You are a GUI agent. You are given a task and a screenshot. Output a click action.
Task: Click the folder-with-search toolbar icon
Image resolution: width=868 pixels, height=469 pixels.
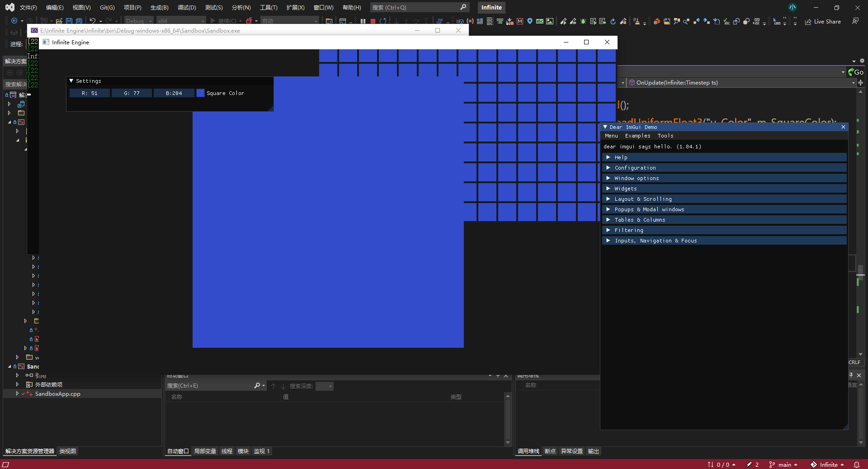click(329, 21)
